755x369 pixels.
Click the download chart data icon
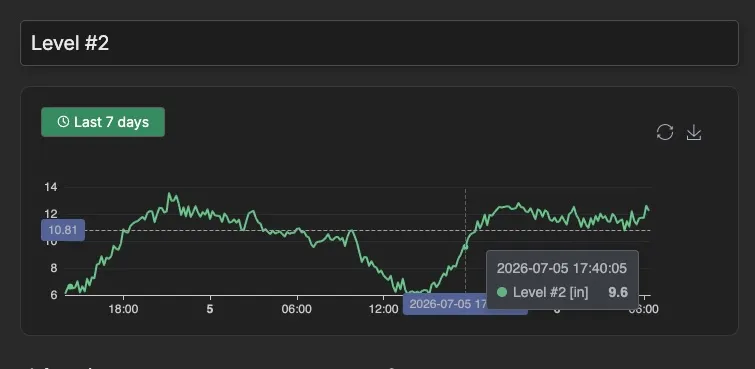tap(693, 132)
